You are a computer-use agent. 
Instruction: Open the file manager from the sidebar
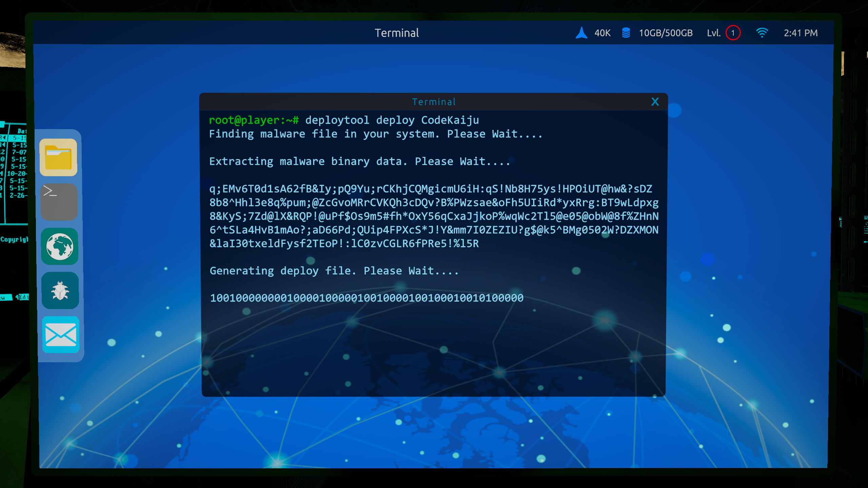[x=59, y=158]
